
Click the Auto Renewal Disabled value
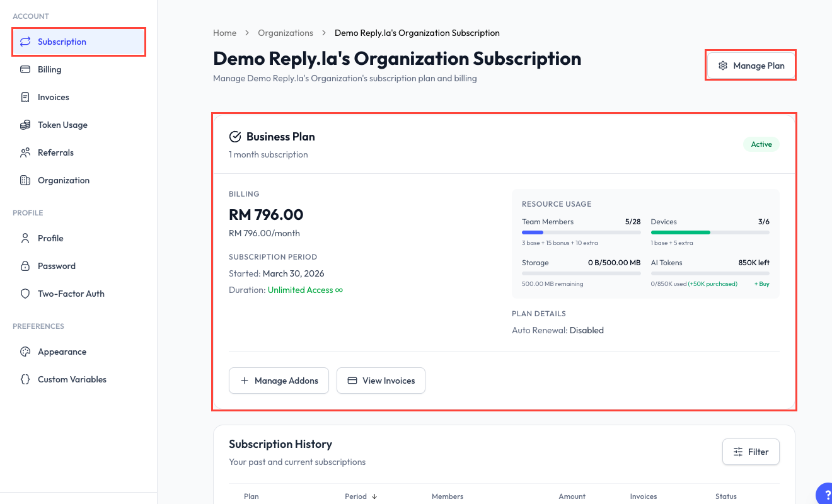(x=587, y=330)
